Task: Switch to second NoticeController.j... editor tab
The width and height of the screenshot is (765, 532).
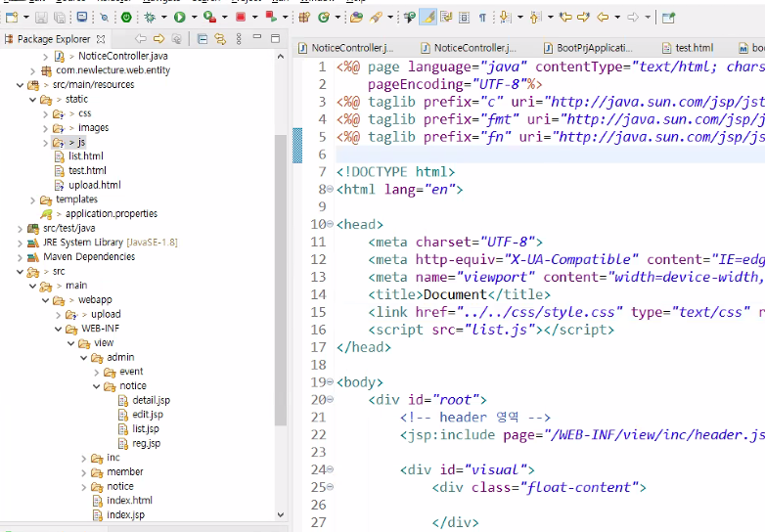Action: click(469, 48)
